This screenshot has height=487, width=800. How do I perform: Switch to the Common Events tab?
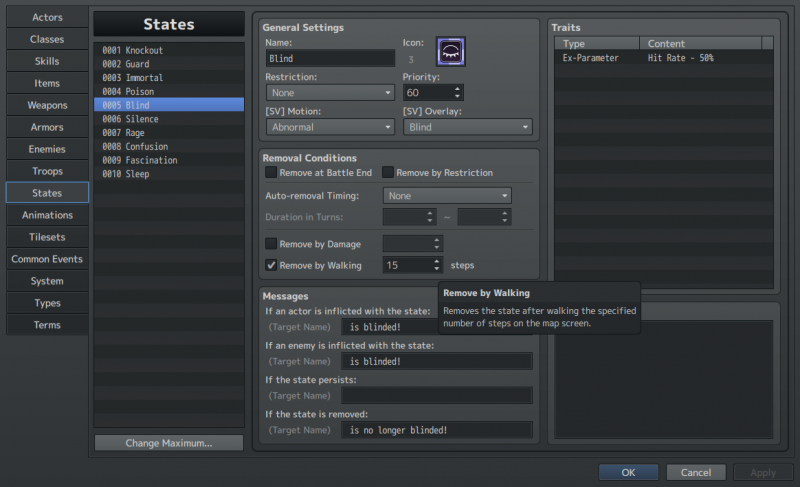point(47,259)
